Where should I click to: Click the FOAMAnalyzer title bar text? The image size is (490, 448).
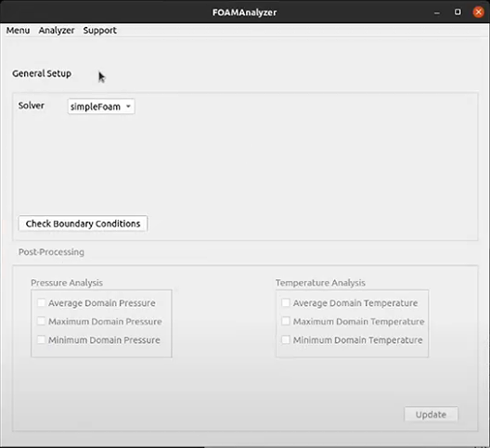[x=245, y=12]
